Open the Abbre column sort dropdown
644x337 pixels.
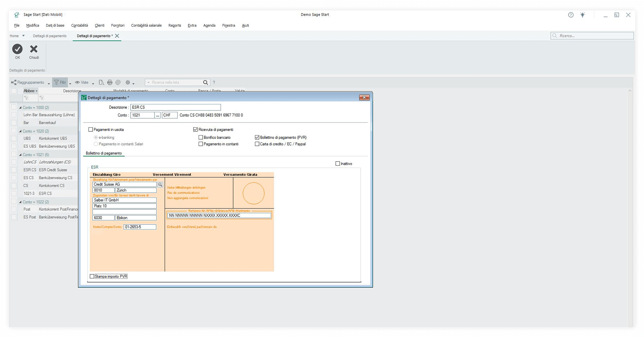pyautogui.click(x=36, y=91)
